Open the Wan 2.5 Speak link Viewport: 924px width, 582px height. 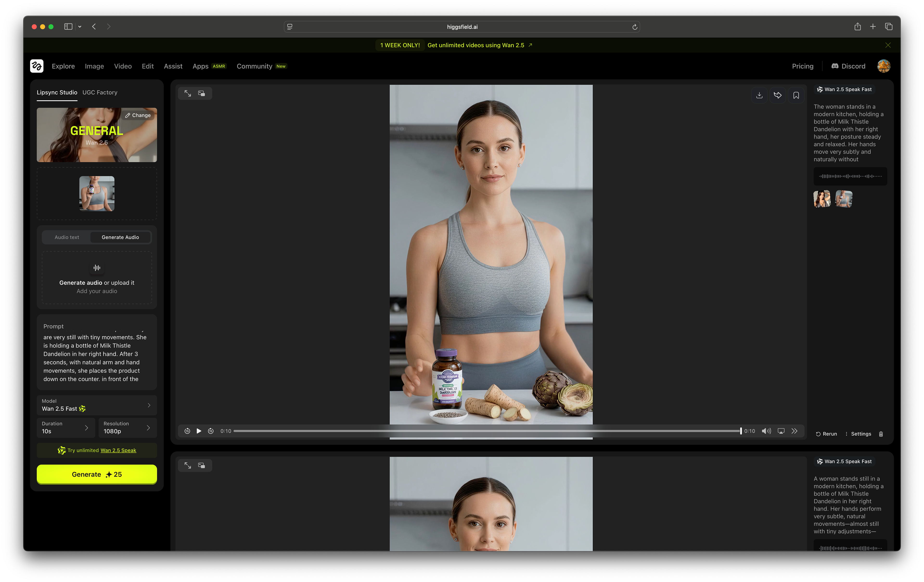click(118, 450)
